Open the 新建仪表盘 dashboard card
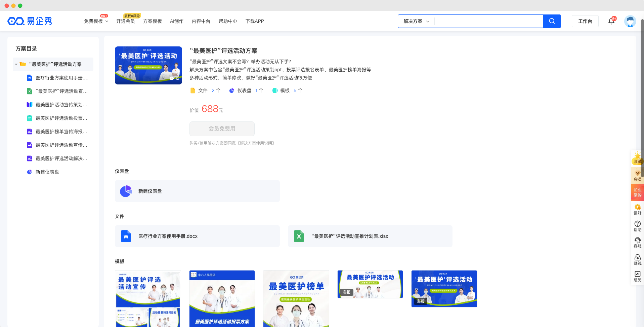The image size is (644, 327). (197, 191)
